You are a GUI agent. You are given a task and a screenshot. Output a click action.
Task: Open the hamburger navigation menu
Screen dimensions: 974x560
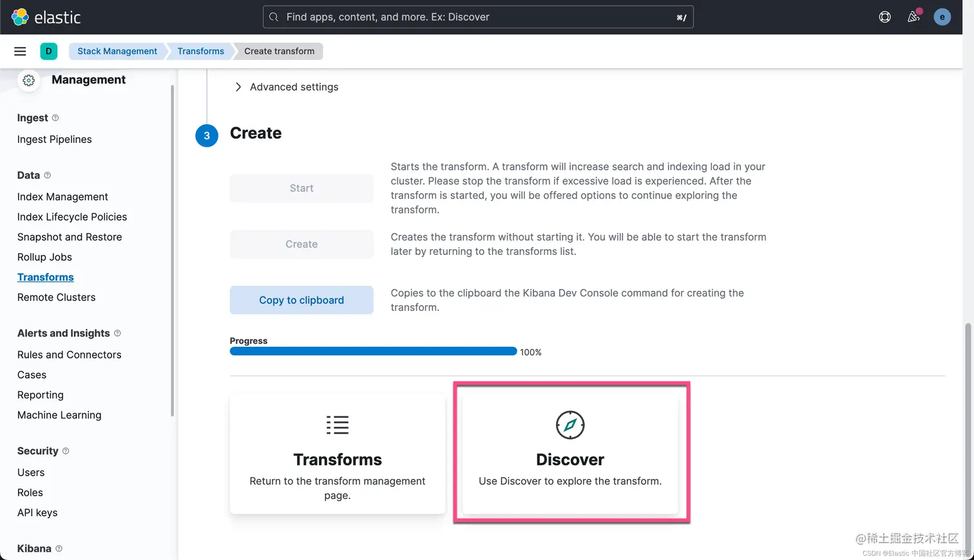20,51
